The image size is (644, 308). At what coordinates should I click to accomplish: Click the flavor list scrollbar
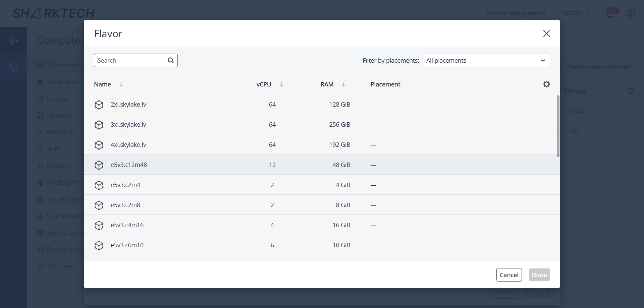pyautogui.click(x=558, y=126)
